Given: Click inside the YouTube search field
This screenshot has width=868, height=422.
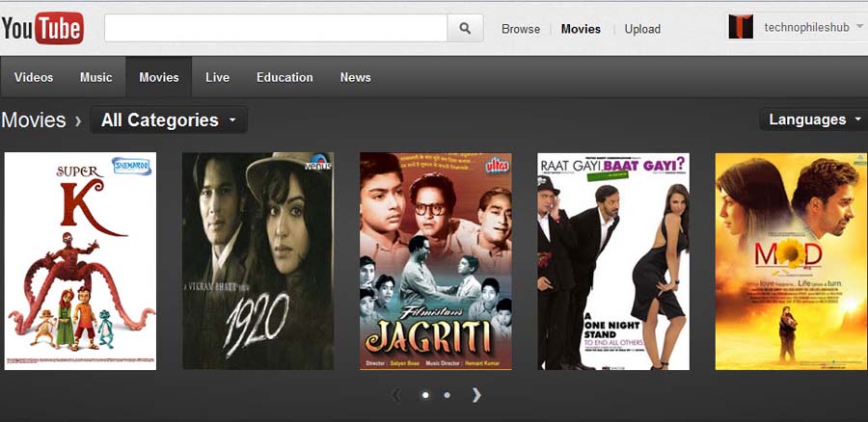Looking at the screenshot, I should [x=276, y=28].
